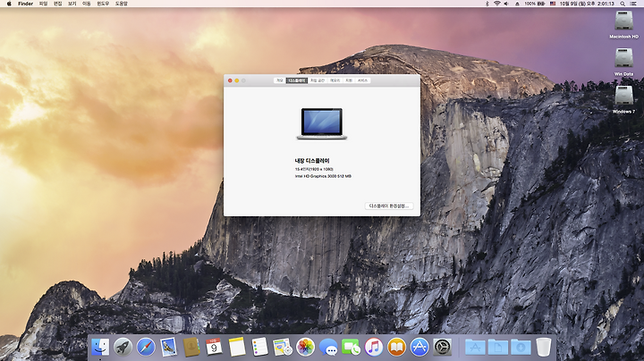Open the Finder menu
This screenshot has height=361, width=644.
25,4
